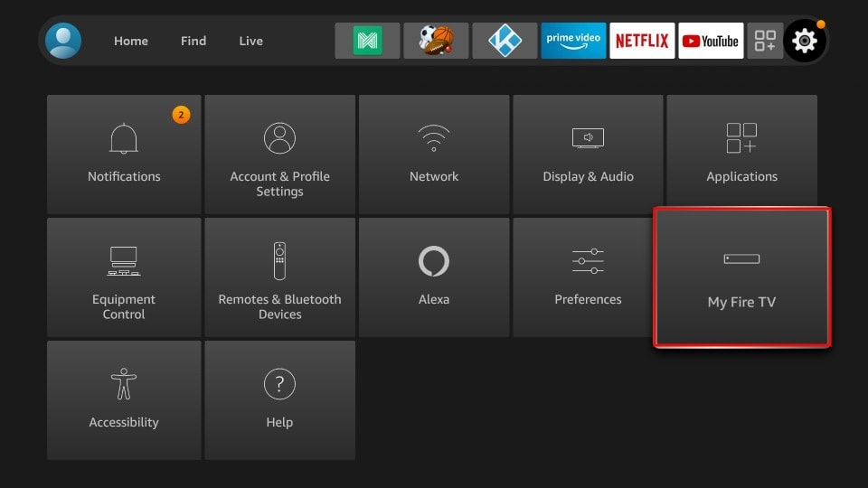The width and height of the screenshot is (868, 488).
Task: Open the all apps grid icon
Action: pyautogui.click(x=765, y=41)
